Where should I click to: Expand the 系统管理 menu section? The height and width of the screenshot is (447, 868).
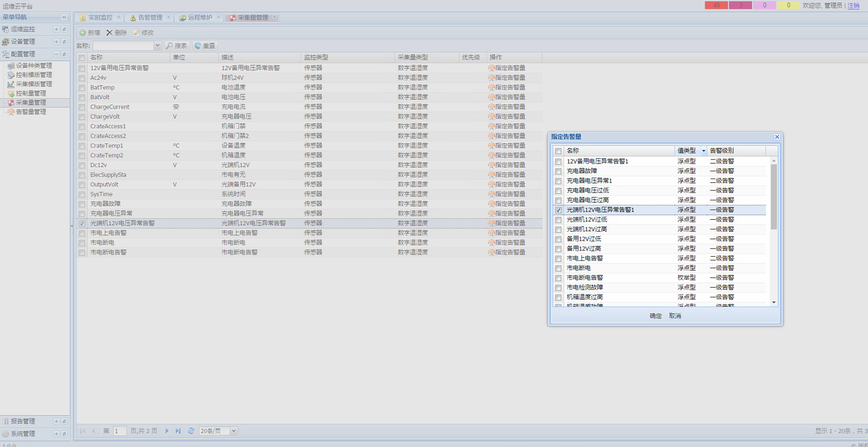pyautogui.click(x=56, y=434)
